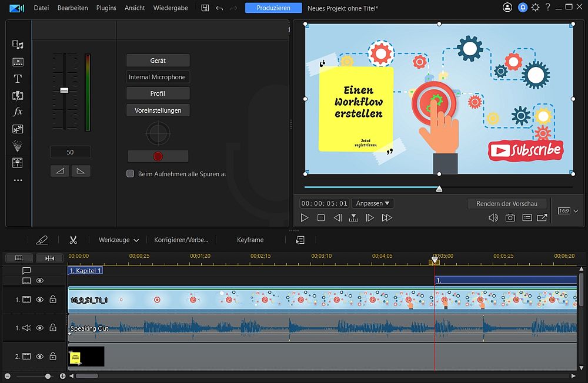Click the sidebar three-dots more icon

(x=18, y=180)
